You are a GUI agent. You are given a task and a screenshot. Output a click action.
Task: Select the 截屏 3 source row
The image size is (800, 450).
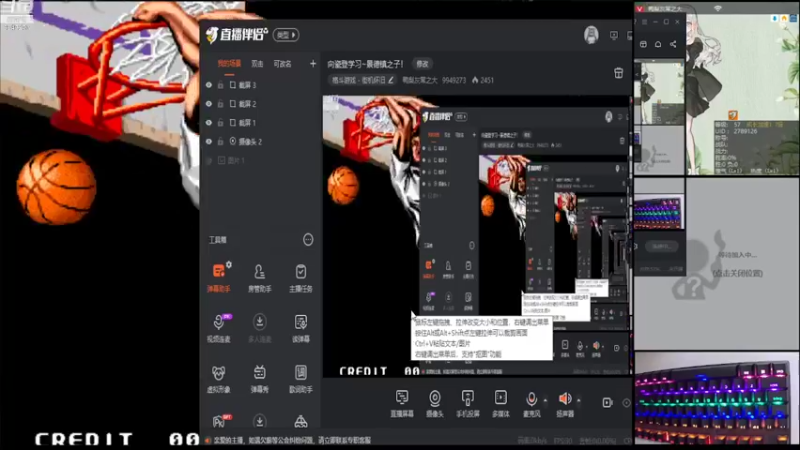pos(261,85)
